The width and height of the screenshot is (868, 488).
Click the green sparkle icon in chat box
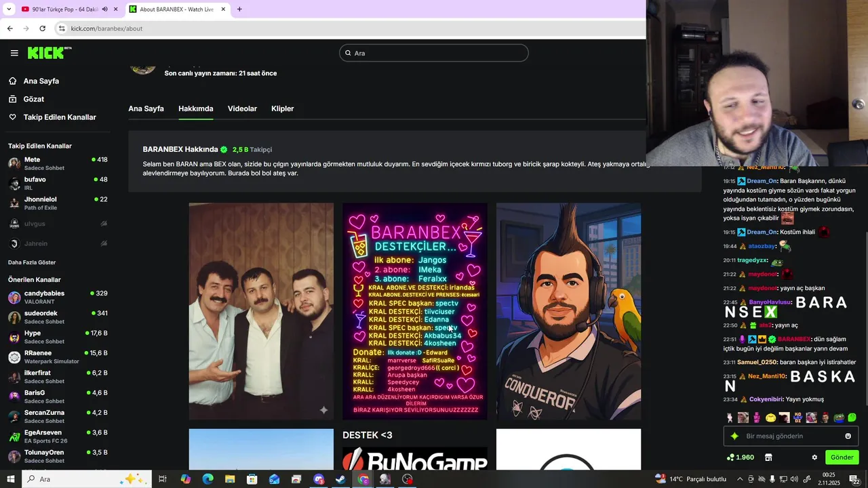pyautogui.click(x=734, y=436)
